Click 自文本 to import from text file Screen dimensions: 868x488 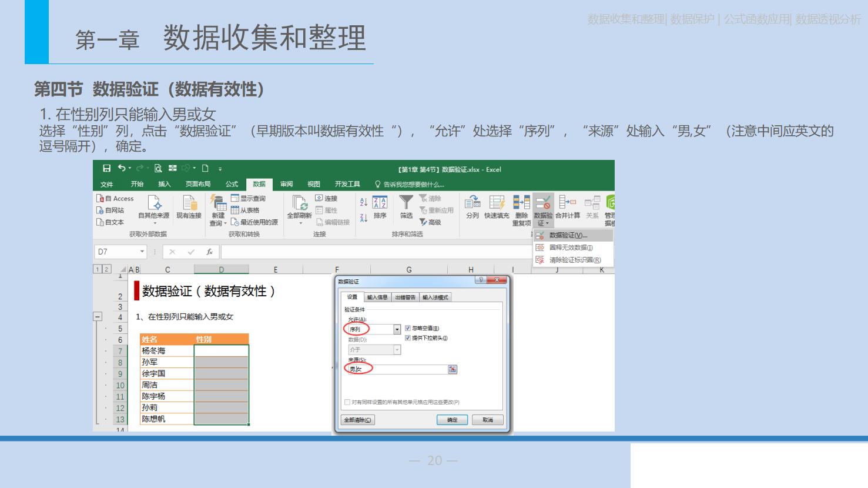110,222
